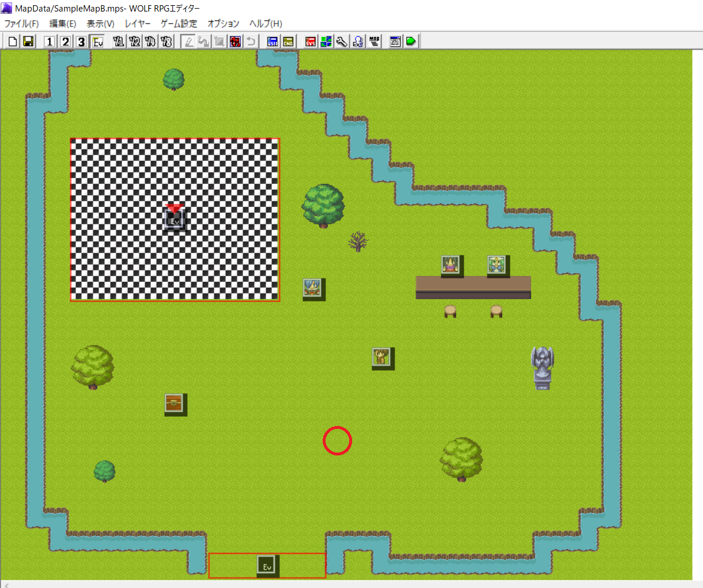The width and height of the screenshot is (703, 588).
Task: Click the undo arrow icon
Action: (x=251, y=42)
